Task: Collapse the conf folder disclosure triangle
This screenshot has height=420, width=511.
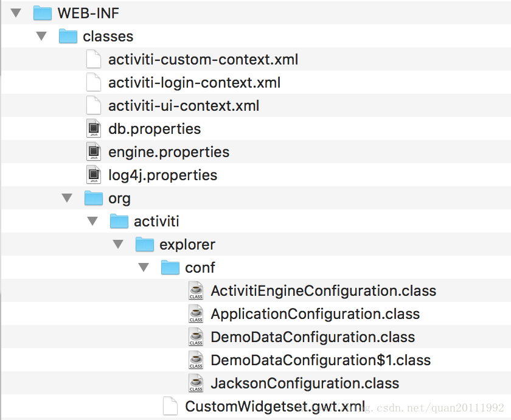Action: [144, 267]
